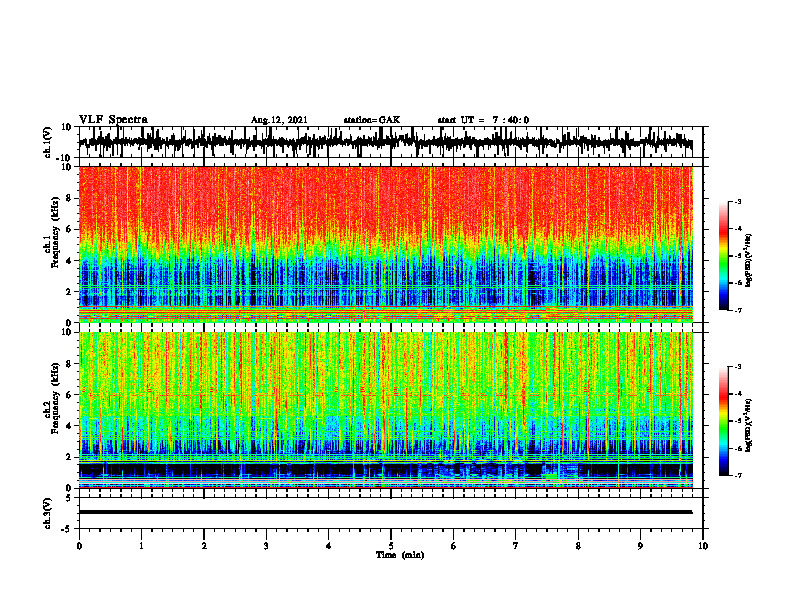This screenshot has width=792, height=612.
Task: Click the 4 kHz tick label of ch.1
Action: pyautogui.click(x=70, y=261)
